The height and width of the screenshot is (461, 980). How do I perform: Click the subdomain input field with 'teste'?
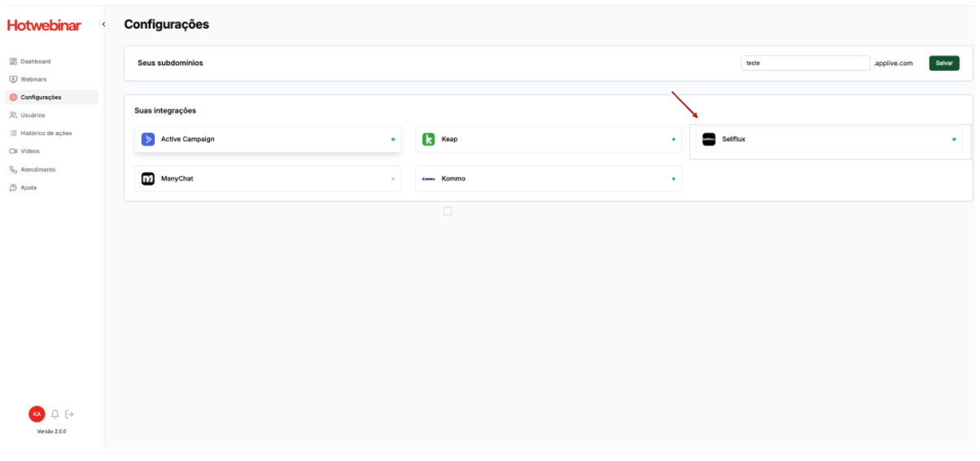pos(804,63)
